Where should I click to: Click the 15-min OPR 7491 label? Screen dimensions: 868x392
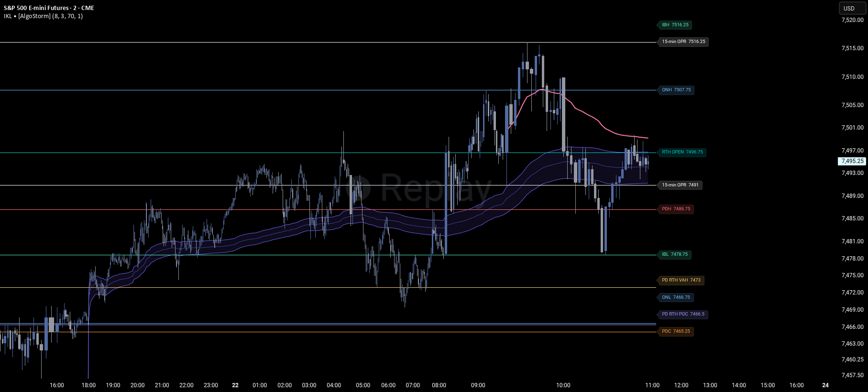(x=680, y=185)
